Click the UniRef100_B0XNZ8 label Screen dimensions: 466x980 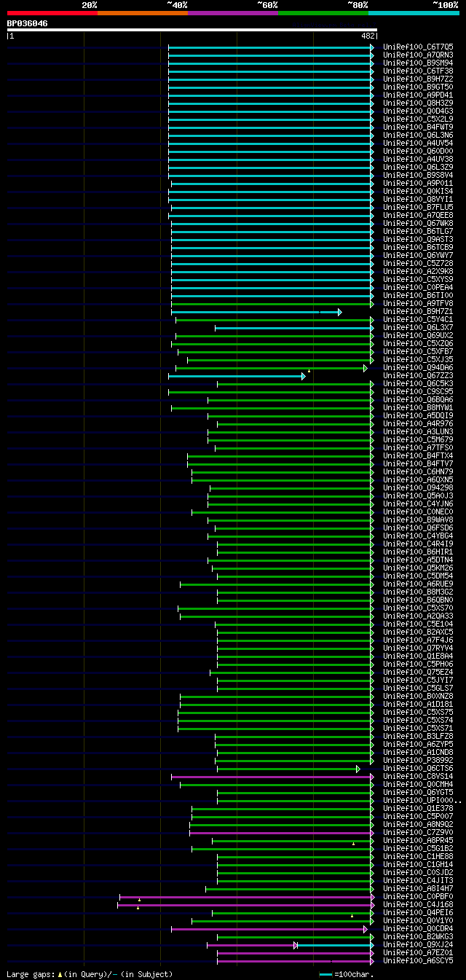418,696
